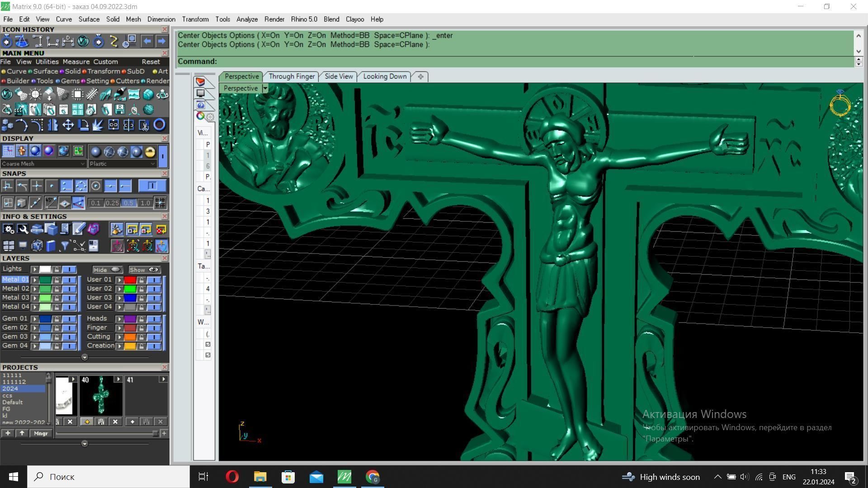This screenshot has width=868, height=488.
Task: Click the Hide layers button
Action: [107, 270]
